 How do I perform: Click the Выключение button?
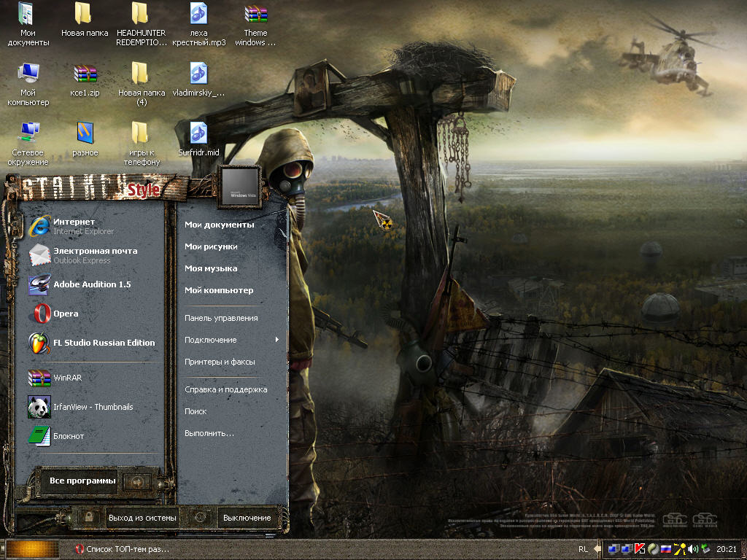coord(247,518)
